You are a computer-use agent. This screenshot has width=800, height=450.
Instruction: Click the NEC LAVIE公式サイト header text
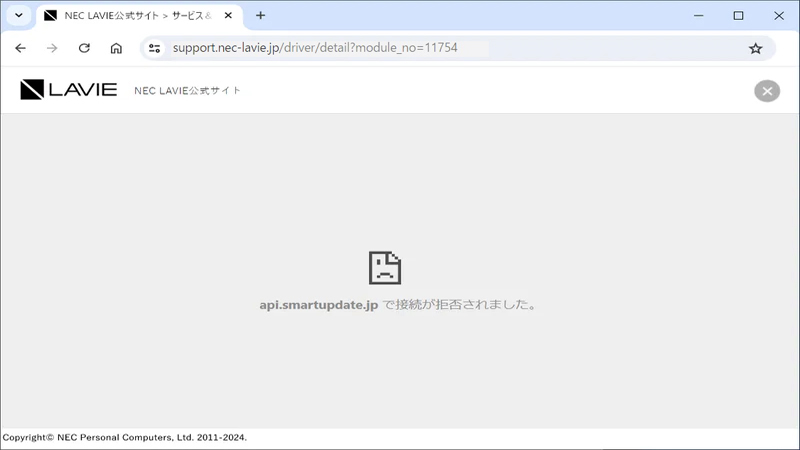point(187,91)
